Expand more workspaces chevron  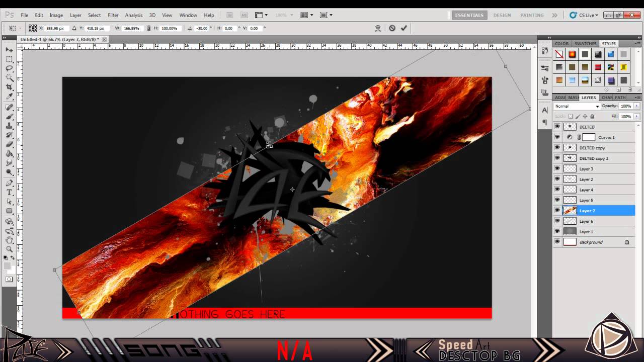pyautogui.click(x=554, y=15)
